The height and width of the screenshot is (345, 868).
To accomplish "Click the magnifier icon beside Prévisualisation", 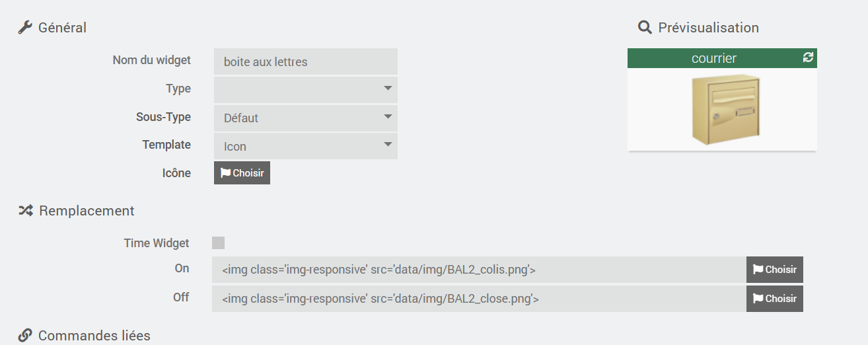I will point(645,28).
